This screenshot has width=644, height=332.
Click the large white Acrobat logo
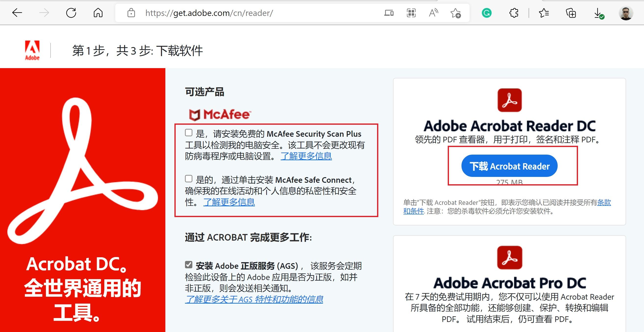82,171
